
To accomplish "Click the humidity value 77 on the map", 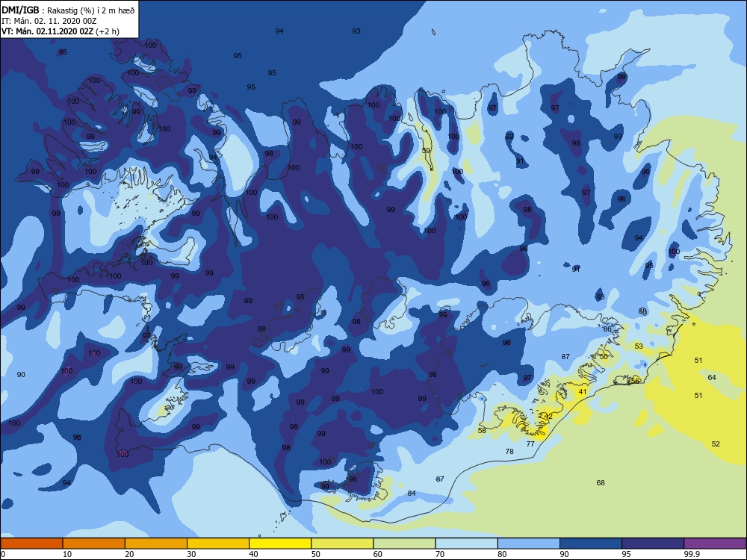I will [x=530, y=444].
